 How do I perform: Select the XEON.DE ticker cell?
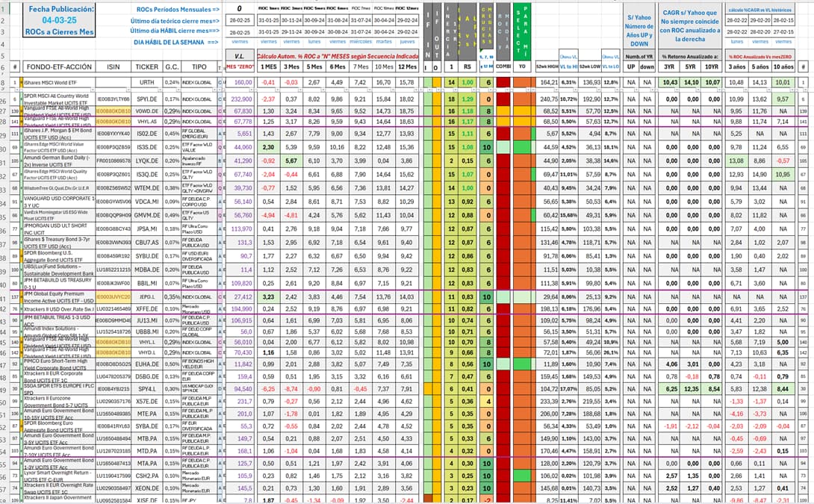[147, 488]
